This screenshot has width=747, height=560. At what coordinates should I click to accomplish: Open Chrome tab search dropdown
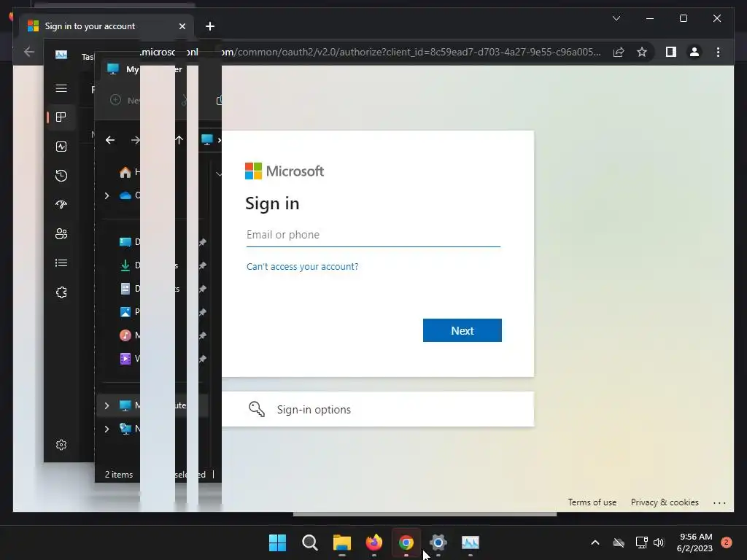pyautogui.click(x=616, y=18)
